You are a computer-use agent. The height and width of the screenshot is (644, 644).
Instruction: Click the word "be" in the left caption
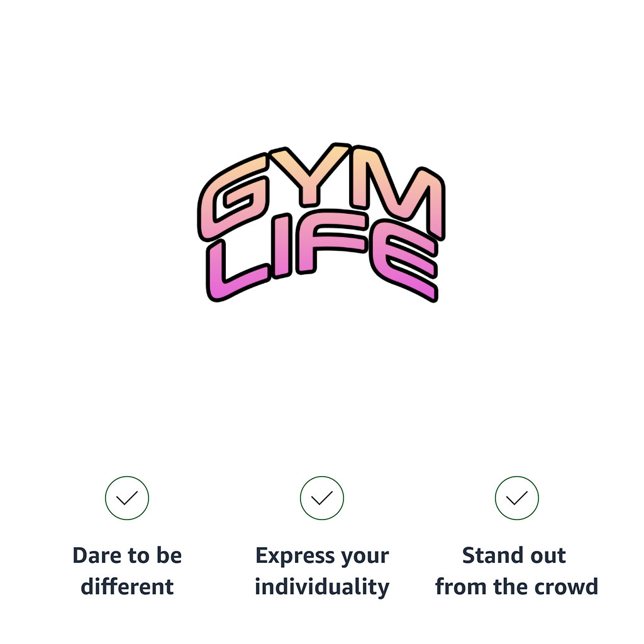[169, 556]
